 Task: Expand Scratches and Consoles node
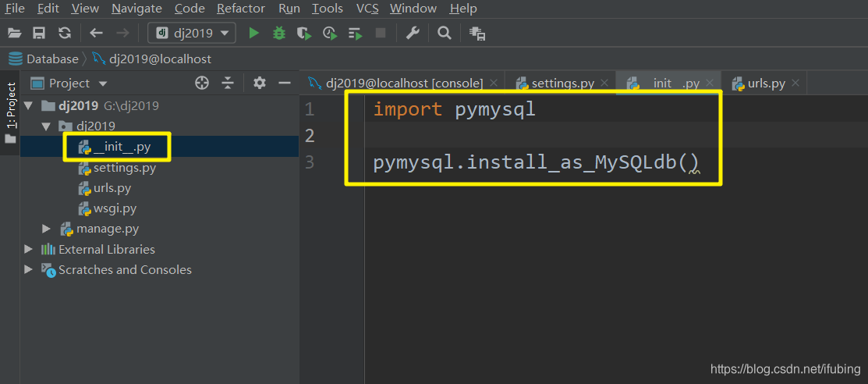point(28,270)
